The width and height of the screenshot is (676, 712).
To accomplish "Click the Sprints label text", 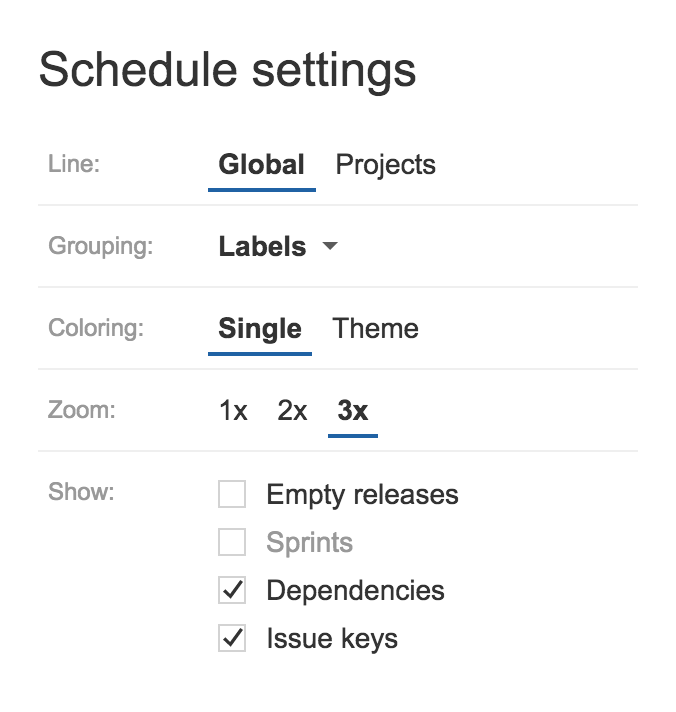I will click(310, 543).
